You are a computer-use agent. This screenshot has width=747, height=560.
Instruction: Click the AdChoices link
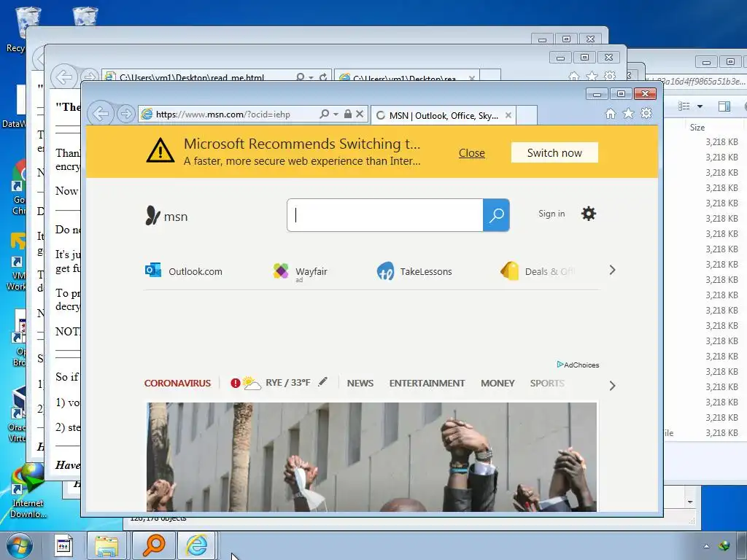pyautogui.click(x=578, y=365)
